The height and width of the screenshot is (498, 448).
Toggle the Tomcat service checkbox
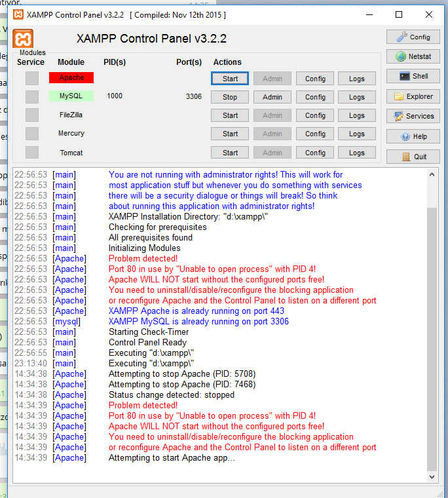click(32, 153)
